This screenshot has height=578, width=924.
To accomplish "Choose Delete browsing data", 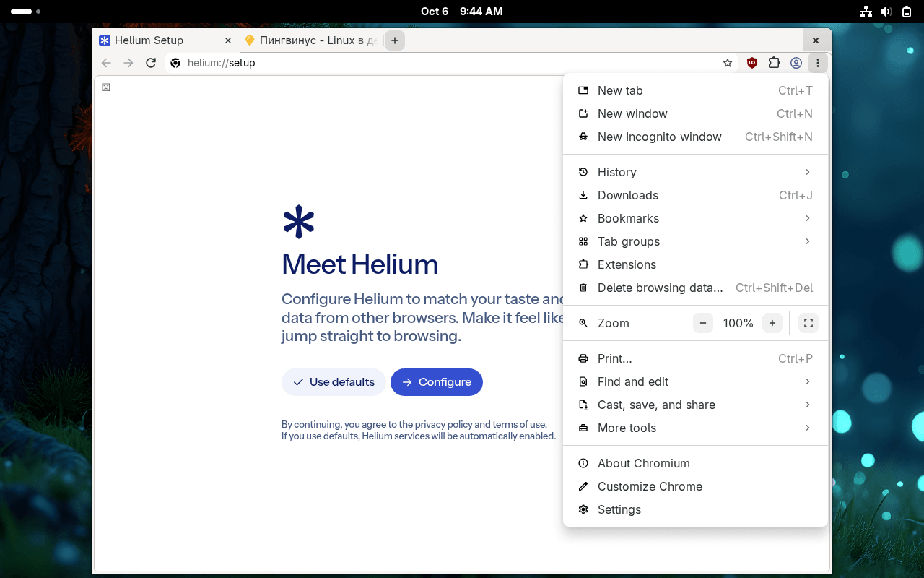I will [695, 288].
